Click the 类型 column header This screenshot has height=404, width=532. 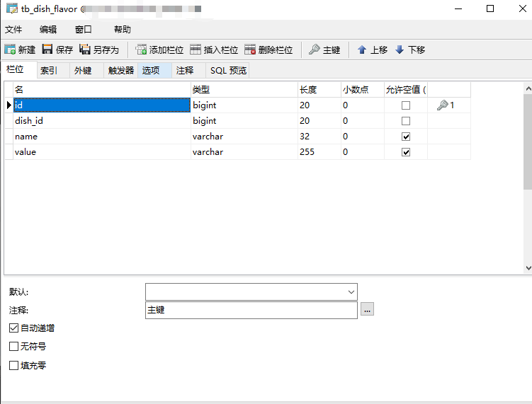[244, 89]
